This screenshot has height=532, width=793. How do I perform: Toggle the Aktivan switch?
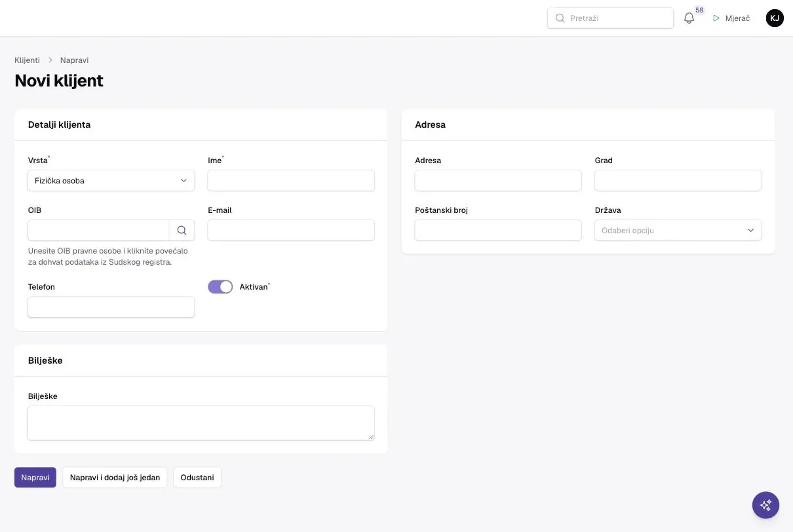click(220, 287)
